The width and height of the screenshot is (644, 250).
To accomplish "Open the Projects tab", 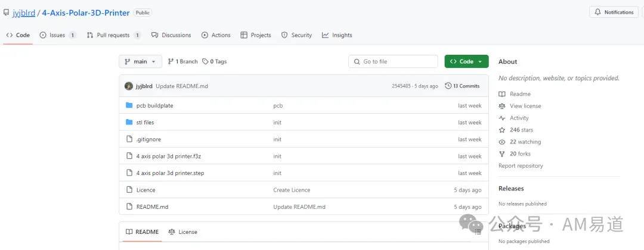I will [x=256, y=35].
